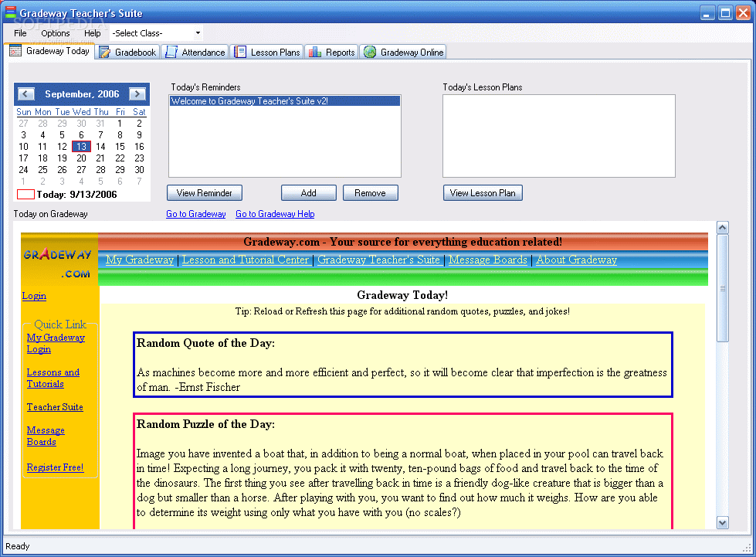Image resolution: width=756 pixels, height=557 pixels.
Task: Click the Remove reminder button
Action: pyautogui.click(x=371, y=193)
